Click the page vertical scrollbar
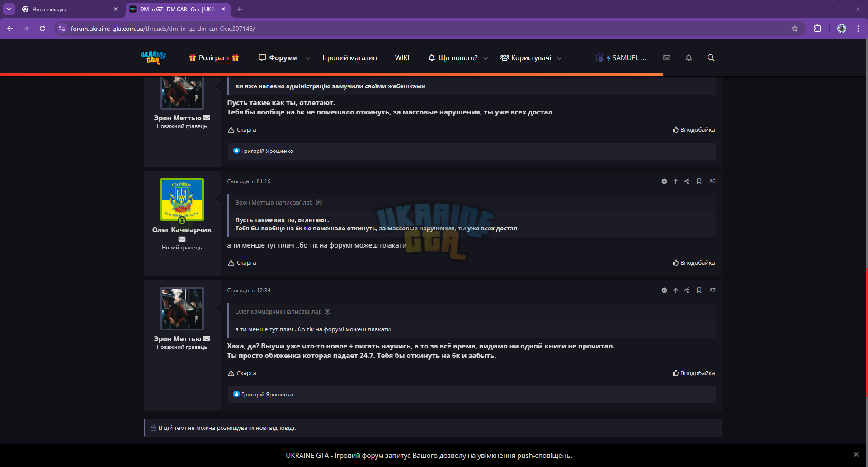Image resolution: width=868 pixels, height=467 pixels. [x=866, y=333]
